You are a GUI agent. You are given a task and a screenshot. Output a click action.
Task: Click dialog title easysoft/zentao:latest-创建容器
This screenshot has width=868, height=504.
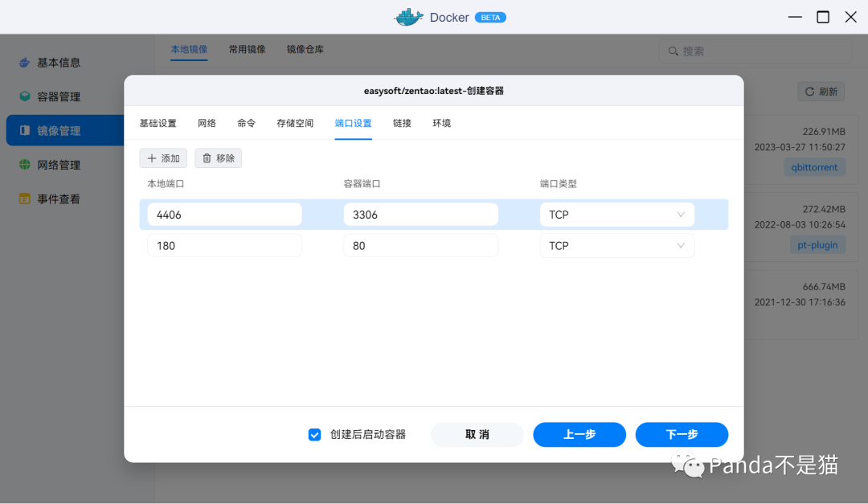click(x=433, y=91)
